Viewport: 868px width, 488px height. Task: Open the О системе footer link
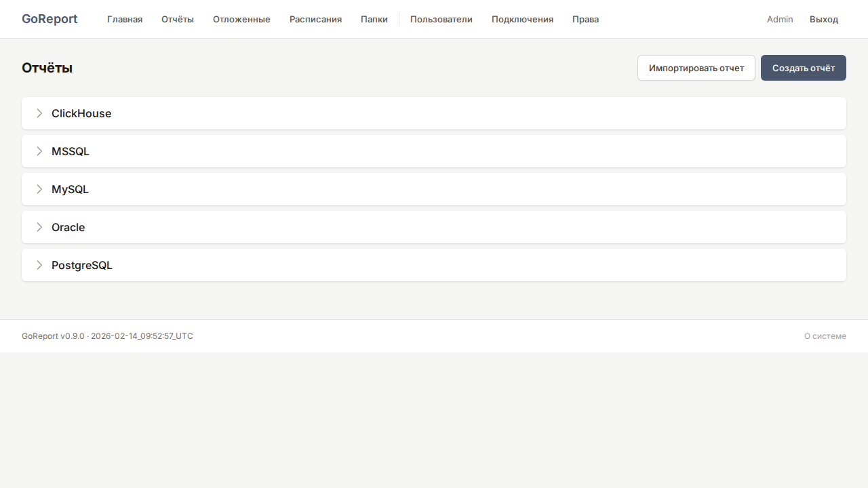pos(825,336)
